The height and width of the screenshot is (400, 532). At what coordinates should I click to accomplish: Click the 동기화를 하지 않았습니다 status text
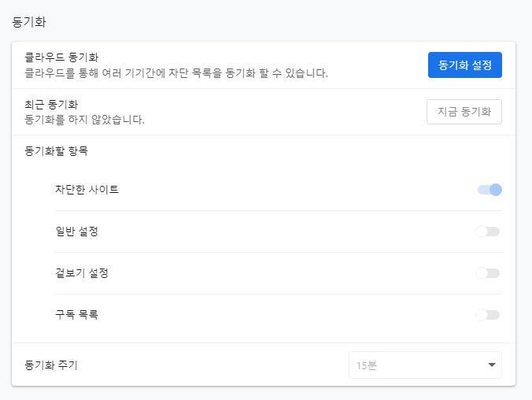click(x=84, y=120)
